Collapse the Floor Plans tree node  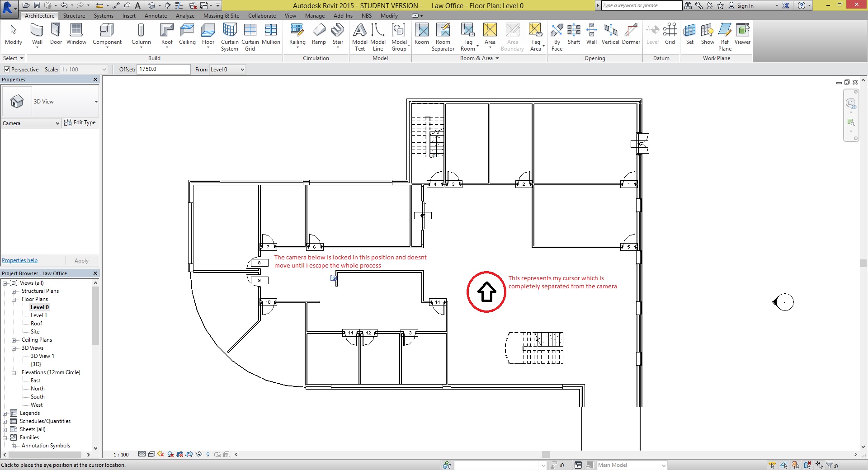point(14,300)
